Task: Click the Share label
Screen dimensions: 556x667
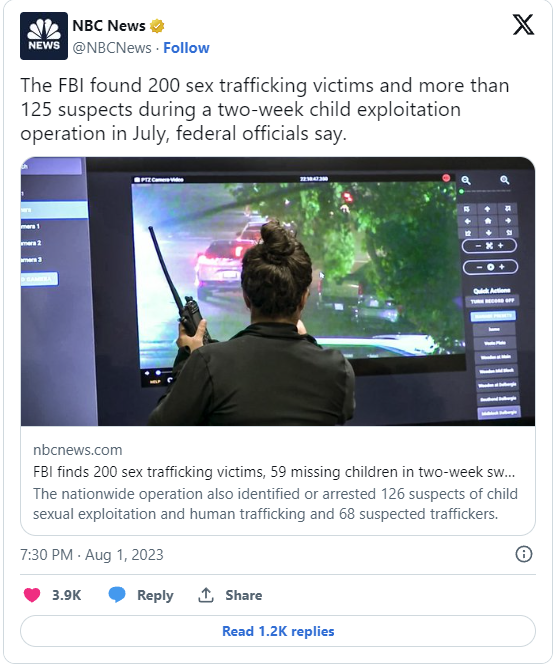Action: point(244,595)
